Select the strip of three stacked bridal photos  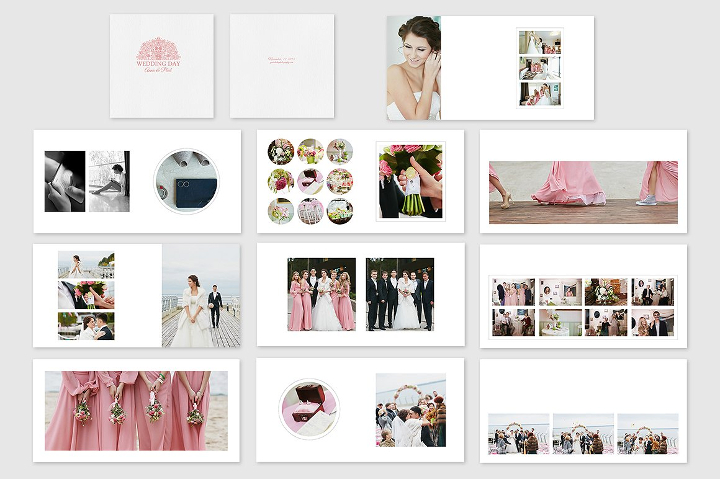539,68
